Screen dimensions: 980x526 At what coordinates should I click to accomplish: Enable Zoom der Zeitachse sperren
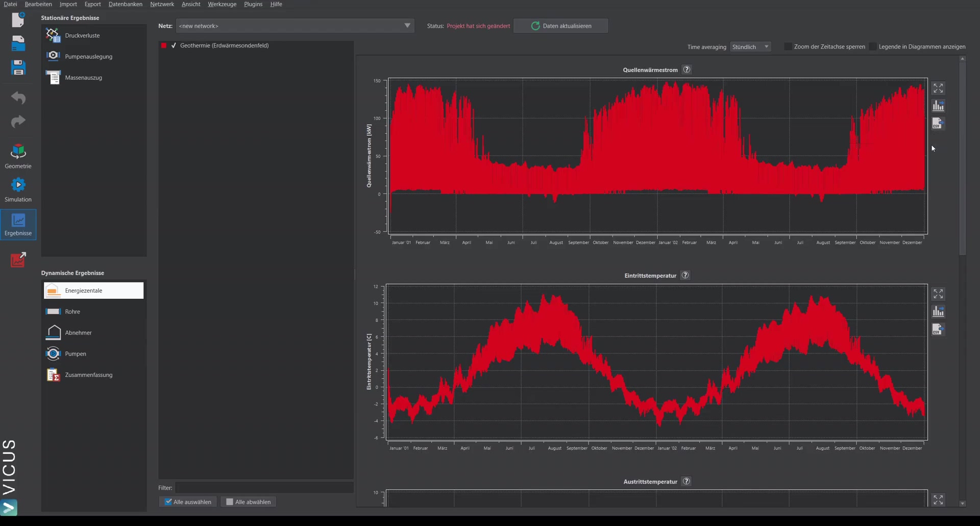tap(788, 46)
